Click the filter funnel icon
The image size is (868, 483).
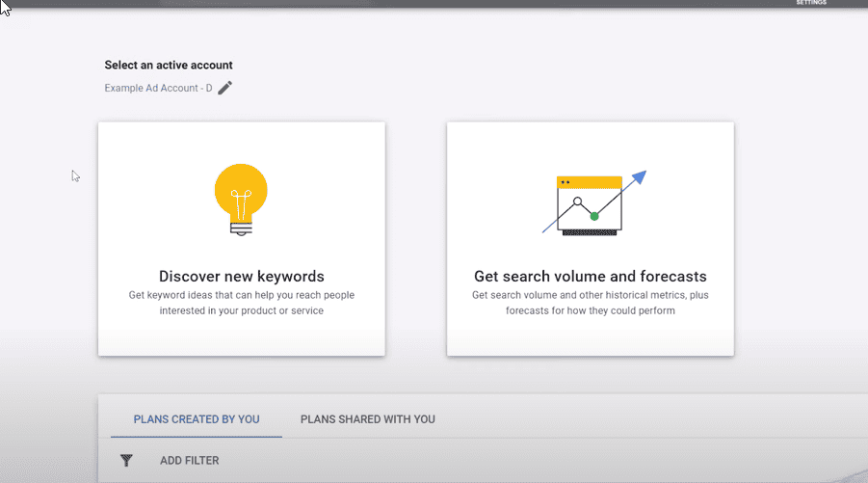(x=126, y=460)
